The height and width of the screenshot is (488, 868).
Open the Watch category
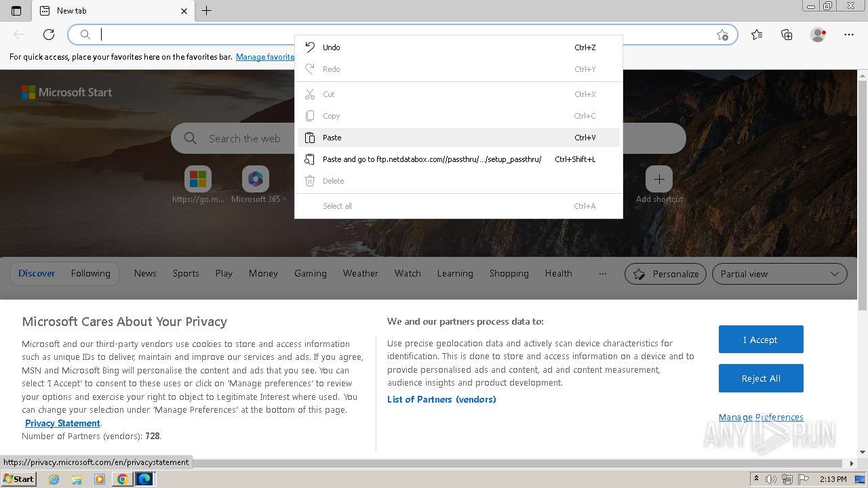408,274
